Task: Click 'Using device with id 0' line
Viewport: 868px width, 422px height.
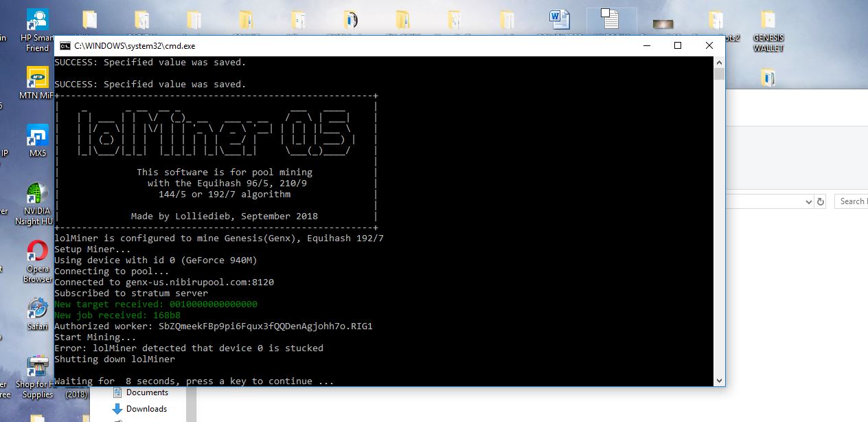Action: [x=156, y=260]
